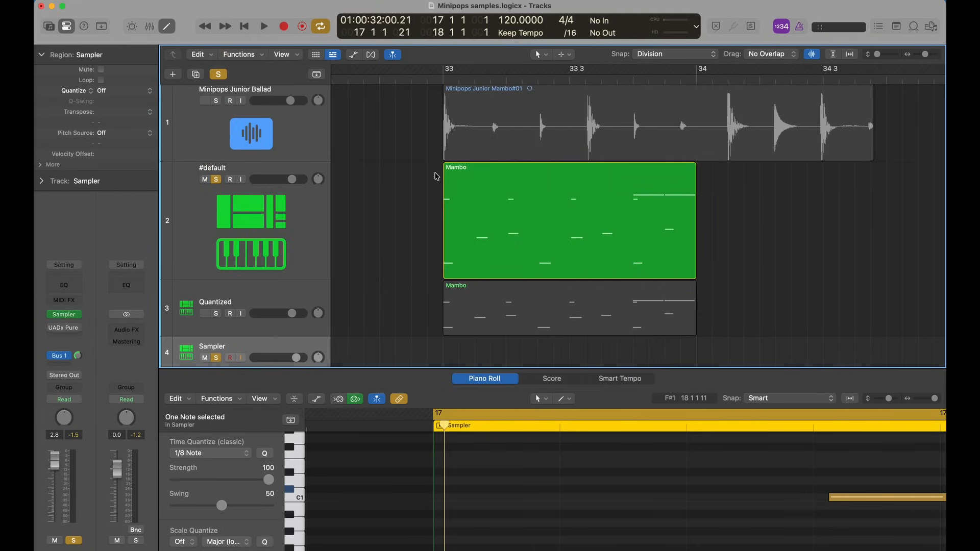This screenshot has width=980, height=551.
Task: Click the Go to Beginning button
Action: [x=244, y=27]
